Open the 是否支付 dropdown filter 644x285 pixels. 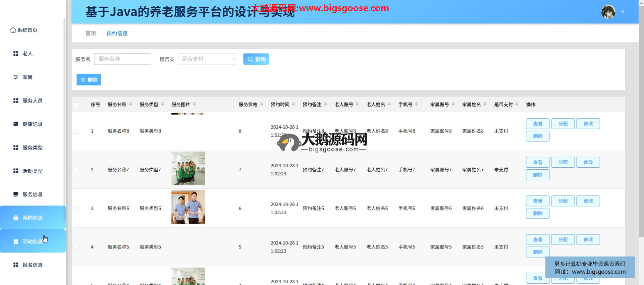pyautogui.click(x=207, y=59)
